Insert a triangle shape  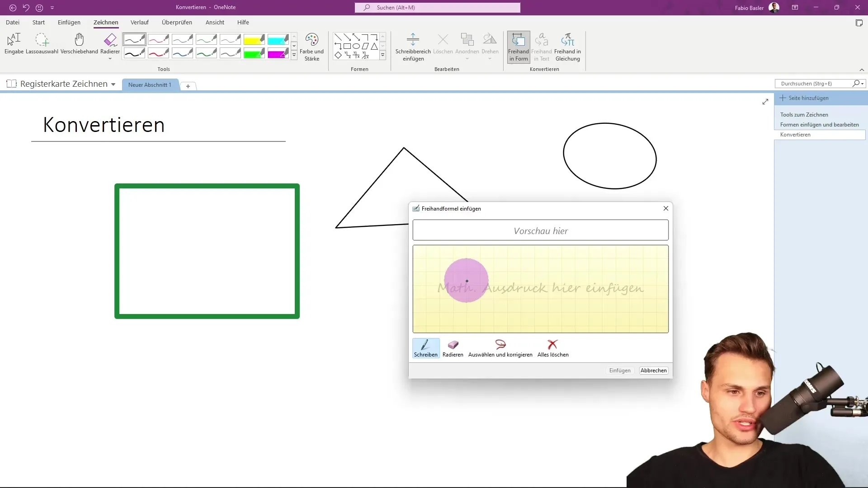(x=374, y=46)
